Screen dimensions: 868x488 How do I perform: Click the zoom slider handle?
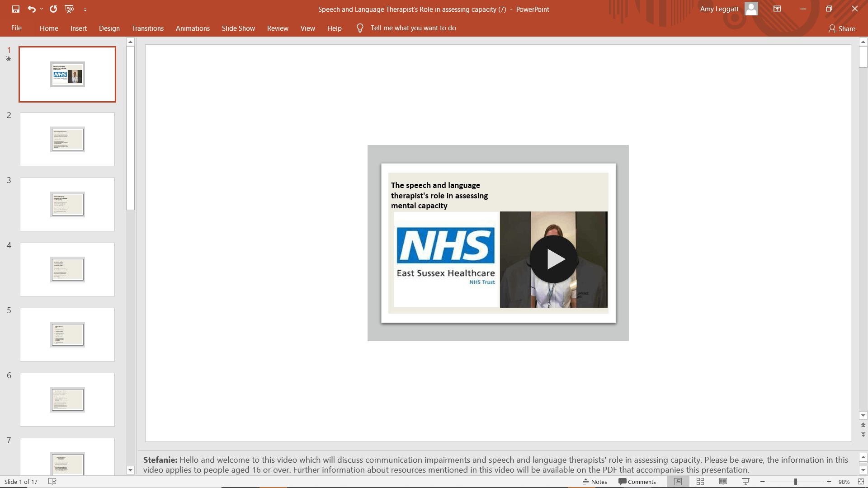click(x=795, y=482)
